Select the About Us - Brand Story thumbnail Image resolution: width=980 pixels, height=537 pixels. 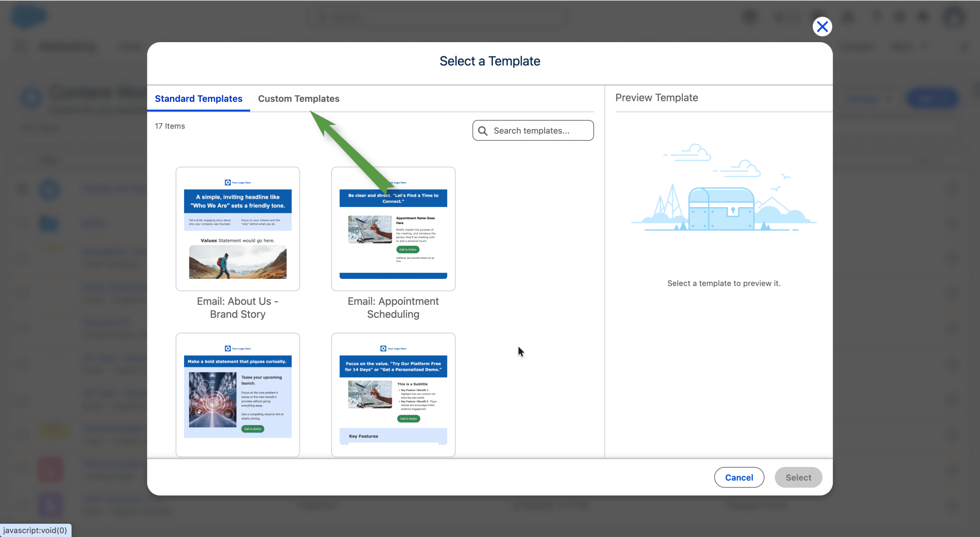coord(238,229)
